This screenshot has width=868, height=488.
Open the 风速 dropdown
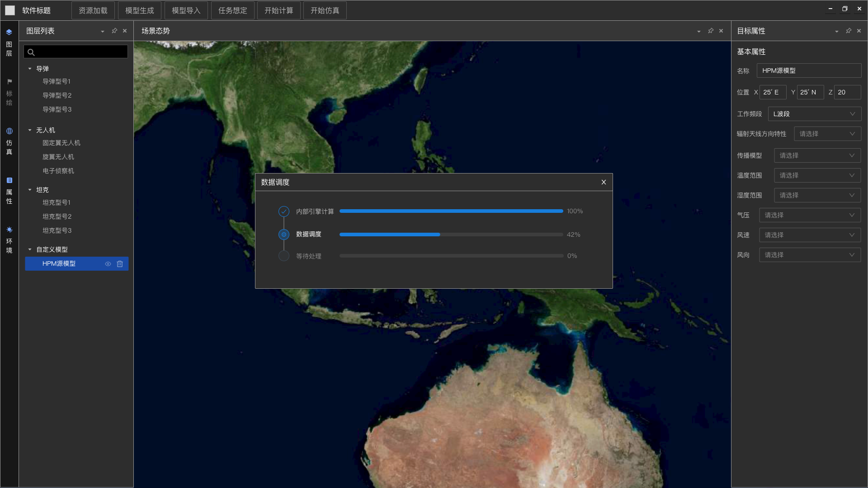[810, 235]
